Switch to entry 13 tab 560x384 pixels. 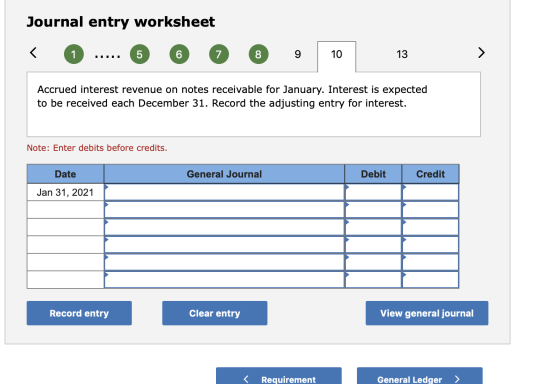[402, 54]
